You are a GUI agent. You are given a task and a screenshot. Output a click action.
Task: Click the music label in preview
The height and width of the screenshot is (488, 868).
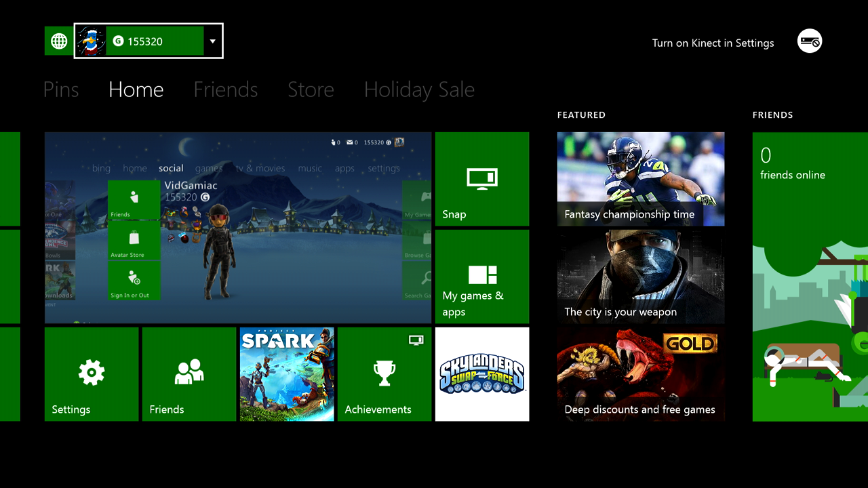[x=310, y=168]
